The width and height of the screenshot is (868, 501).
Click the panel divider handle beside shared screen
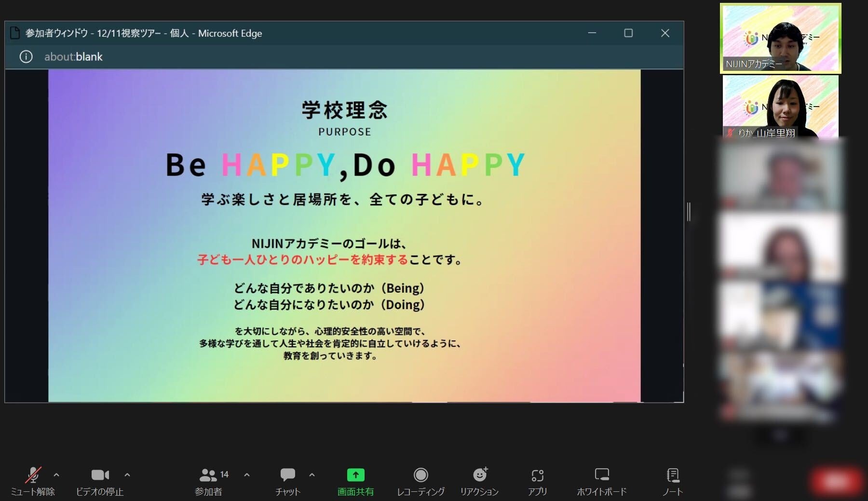click(689, 212)
